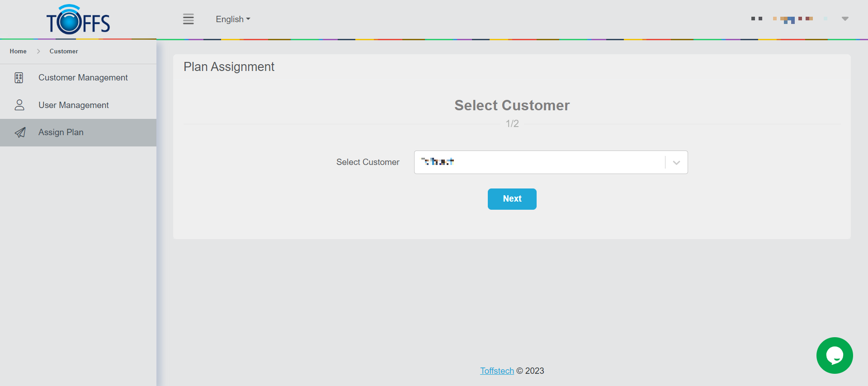Click the Plan Assignment page title
The height and width of the screenshot is (386, 868).
coord(229,67)
